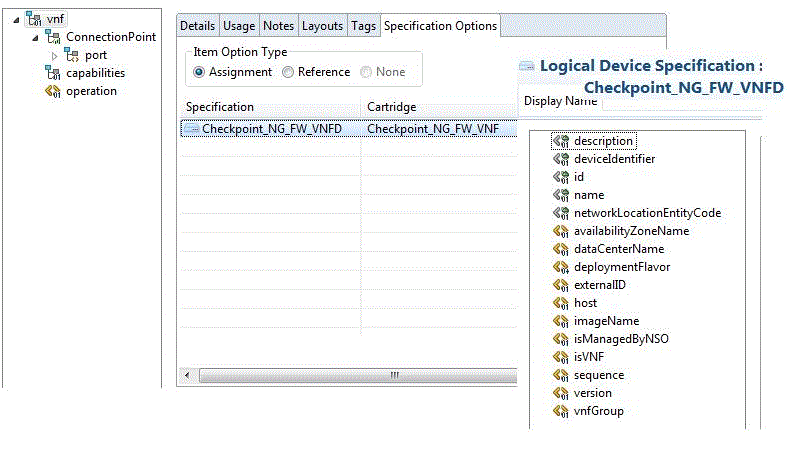Select the description list entry text

603,141
